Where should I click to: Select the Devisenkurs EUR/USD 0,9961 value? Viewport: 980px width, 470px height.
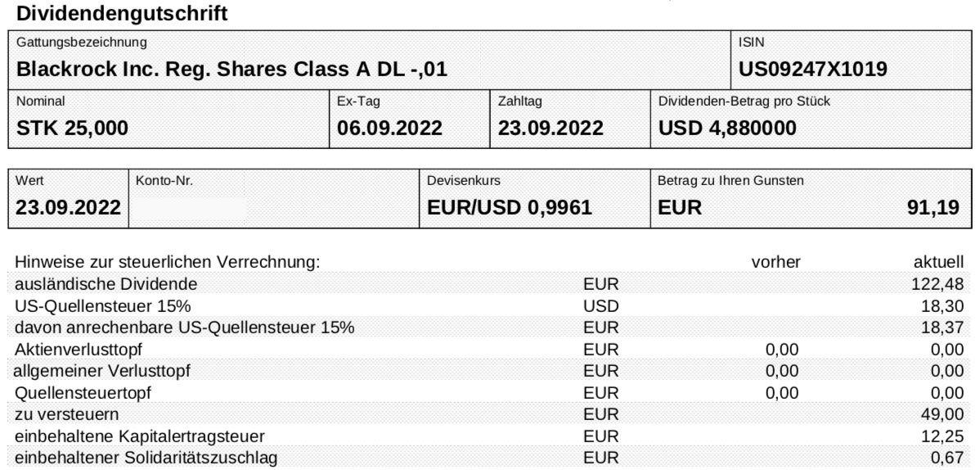pyautogui.click(x=510, y=208)
